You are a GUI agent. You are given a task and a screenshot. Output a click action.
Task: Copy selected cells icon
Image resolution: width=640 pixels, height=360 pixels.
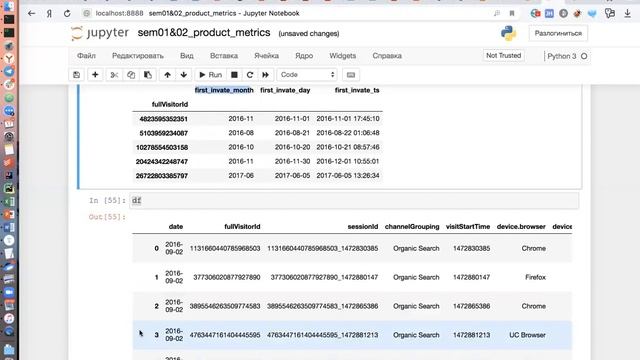131,75
